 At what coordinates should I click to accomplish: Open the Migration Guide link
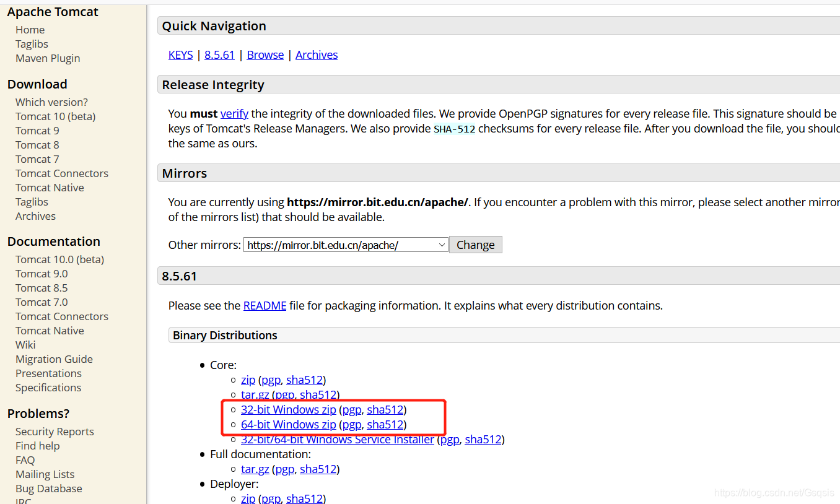point(54,359)
